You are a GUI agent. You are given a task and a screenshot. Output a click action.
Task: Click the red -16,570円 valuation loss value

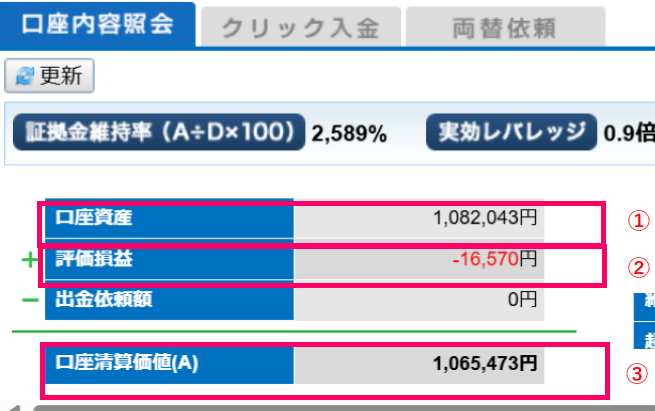click(494, 260)
